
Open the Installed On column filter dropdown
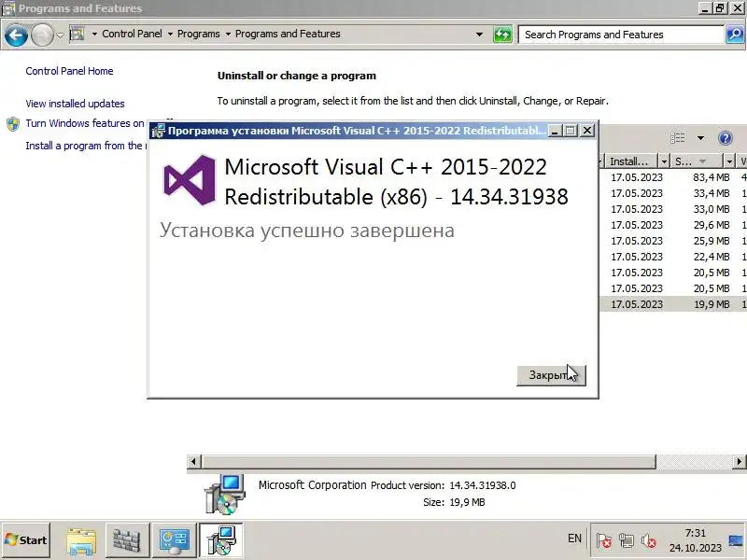point(664,161)
